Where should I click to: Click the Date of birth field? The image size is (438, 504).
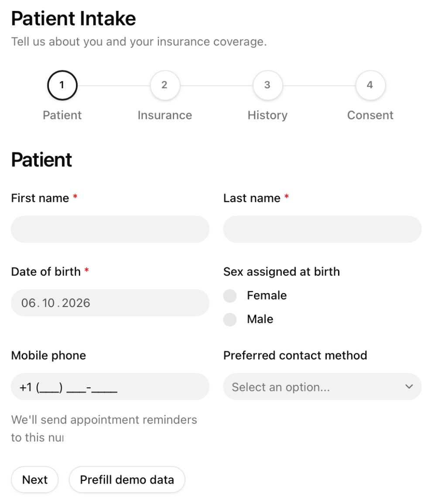tap(110, 303)
